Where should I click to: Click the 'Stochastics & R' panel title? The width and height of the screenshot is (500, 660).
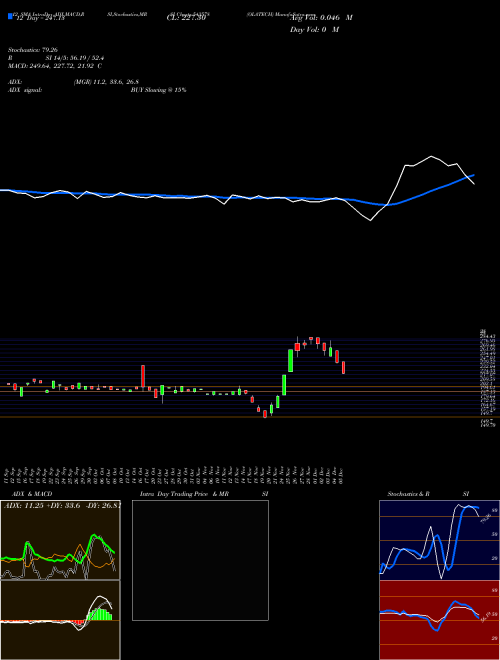410,494
